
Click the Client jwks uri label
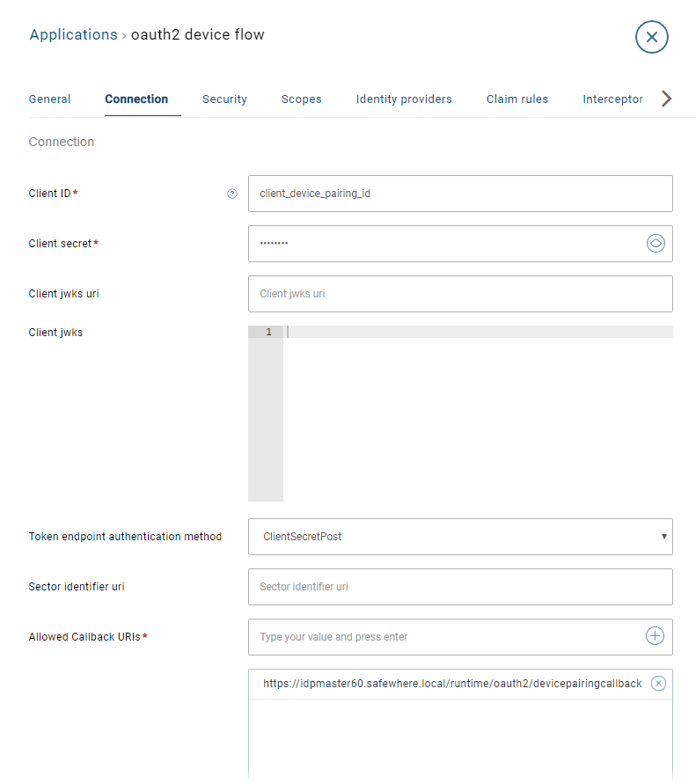[x=63, y=294]
